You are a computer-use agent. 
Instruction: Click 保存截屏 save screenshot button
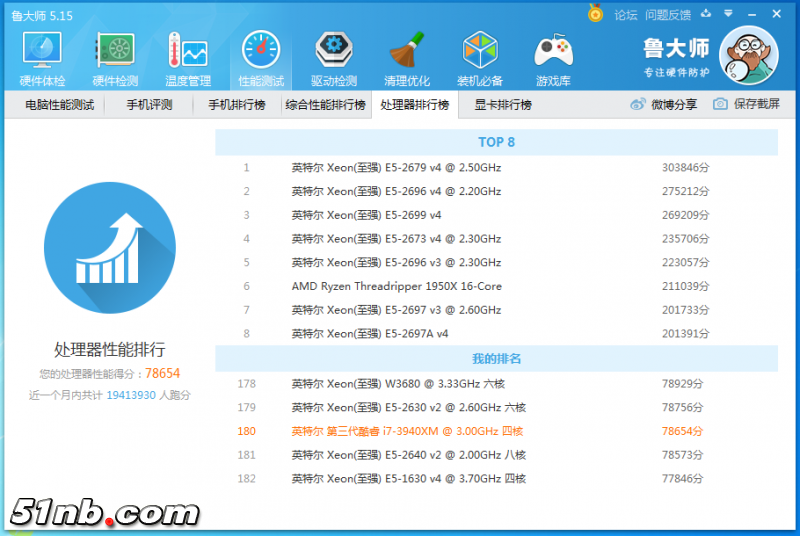click(746, 104)
